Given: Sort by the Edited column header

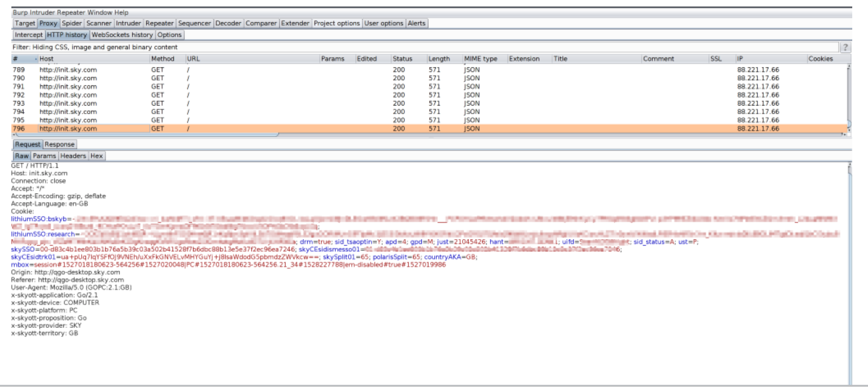Looking at the screenshot, I should (373, 59).
